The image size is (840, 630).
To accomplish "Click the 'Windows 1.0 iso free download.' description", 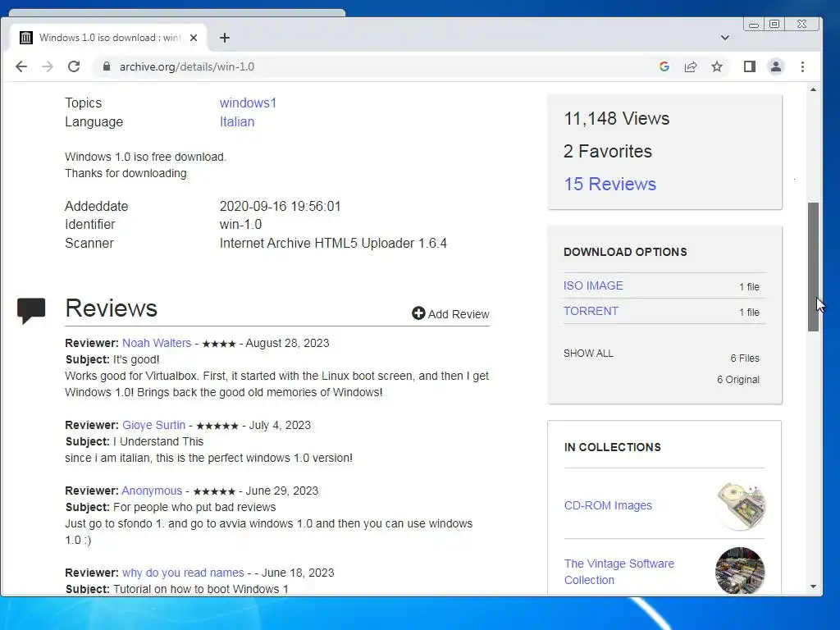I will coord(146,157).
